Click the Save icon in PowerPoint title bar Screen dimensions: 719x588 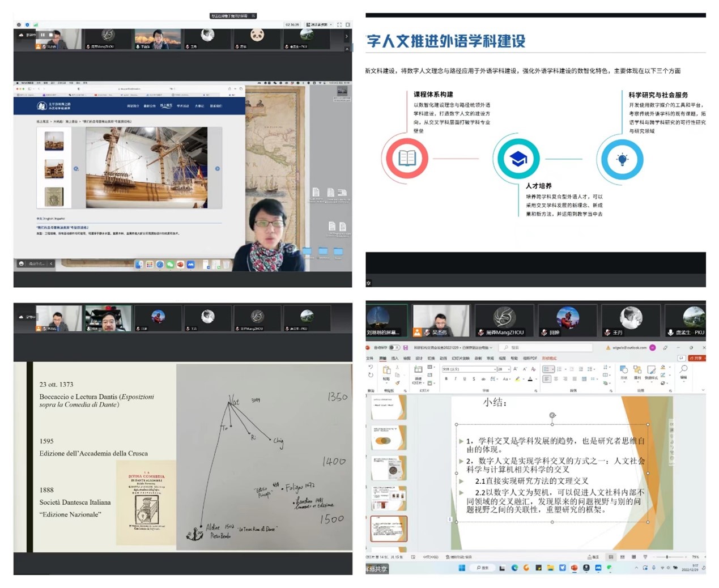click(x=406, y=347)
